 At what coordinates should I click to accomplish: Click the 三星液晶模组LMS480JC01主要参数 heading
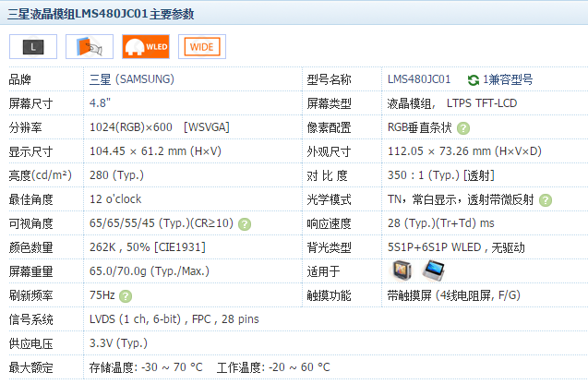point(101,14)
